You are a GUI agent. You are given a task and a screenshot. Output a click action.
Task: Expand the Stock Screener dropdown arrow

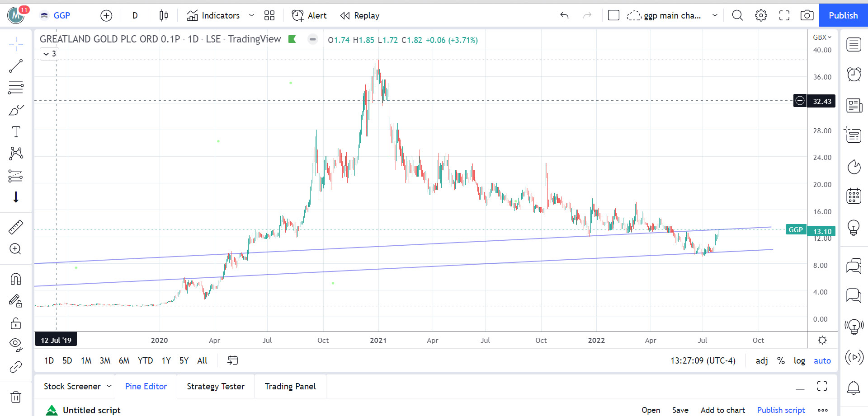(109, 386)
